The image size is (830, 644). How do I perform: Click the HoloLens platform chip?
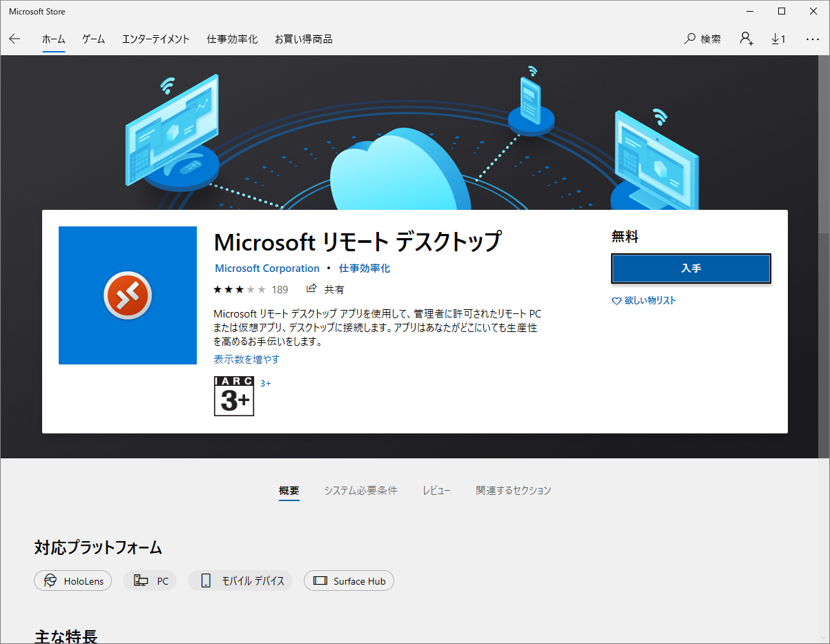73,580
